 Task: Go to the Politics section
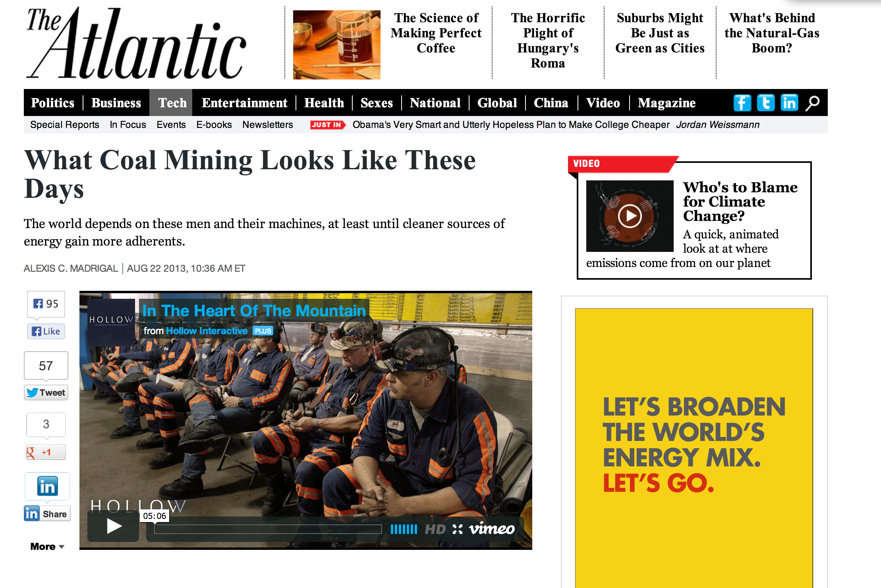(52, 103)
